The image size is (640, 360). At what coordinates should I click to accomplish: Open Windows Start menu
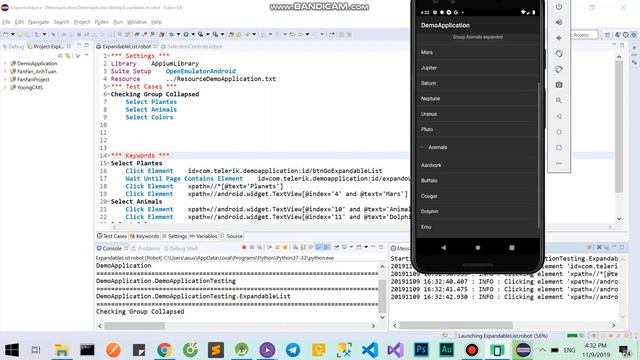12,350
